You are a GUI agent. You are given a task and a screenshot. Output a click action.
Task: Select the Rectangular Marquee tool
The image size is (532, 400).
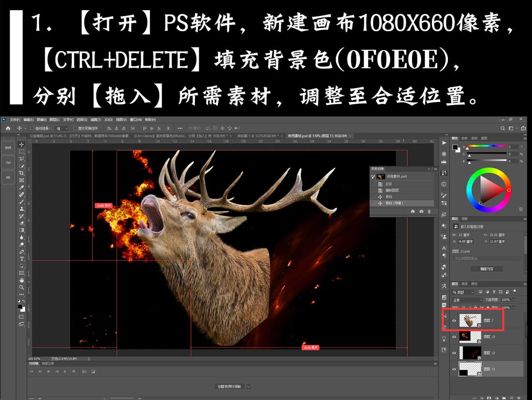click(x=21, y=152)
